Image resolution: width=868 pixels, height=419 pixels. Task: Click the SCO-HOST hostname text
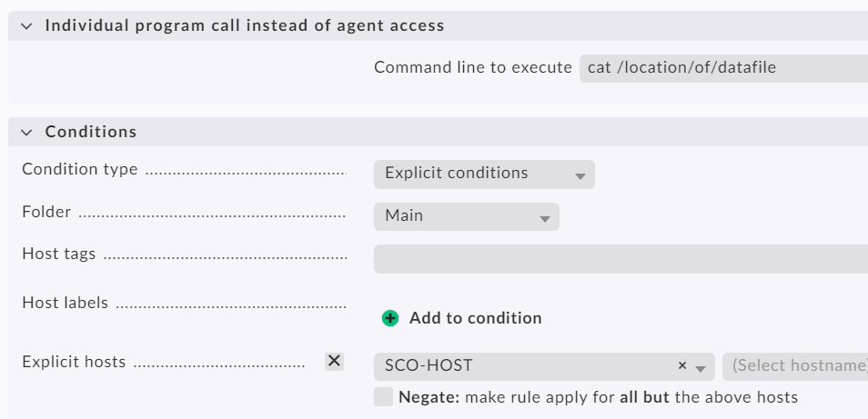tap(429, 366)
